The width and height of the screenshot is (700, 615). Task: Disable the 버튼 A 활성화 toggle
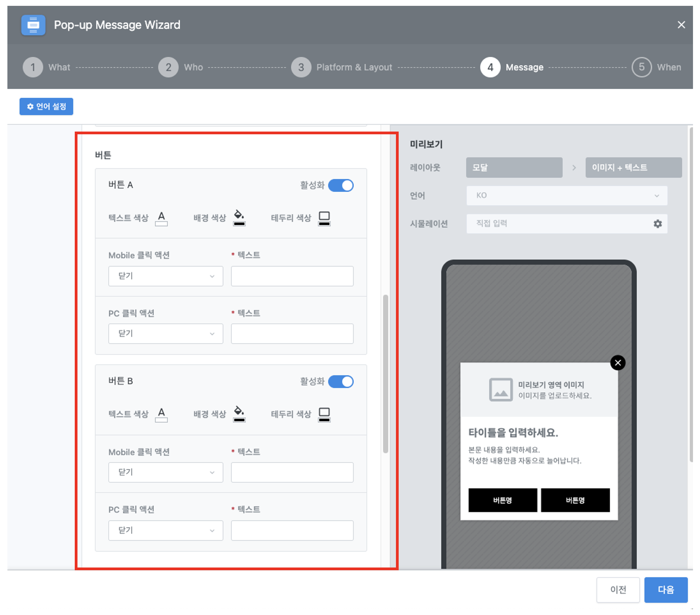(341, 185)
